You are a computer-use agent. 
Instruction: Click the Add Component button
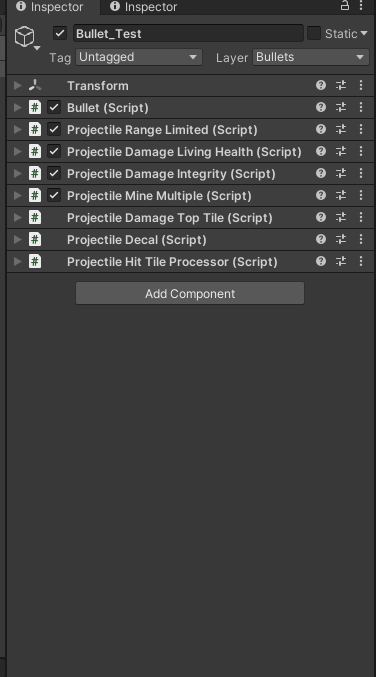(x=190, y=294)
